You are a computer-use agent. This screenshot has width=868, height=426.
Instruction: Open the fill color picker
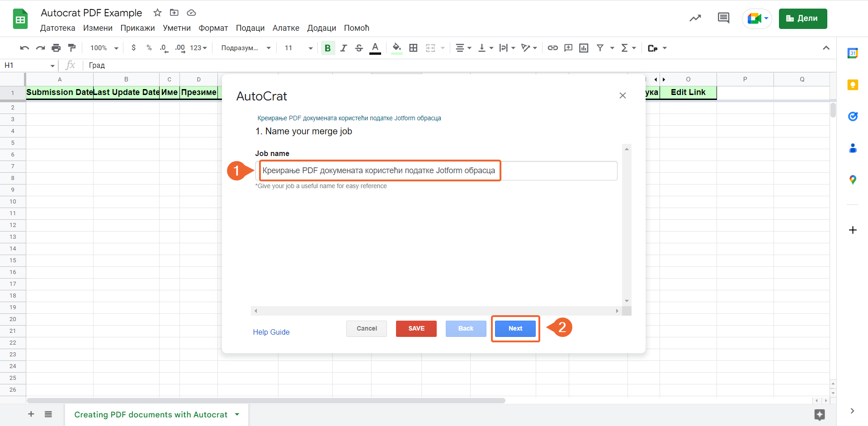[x=396, y=48]
